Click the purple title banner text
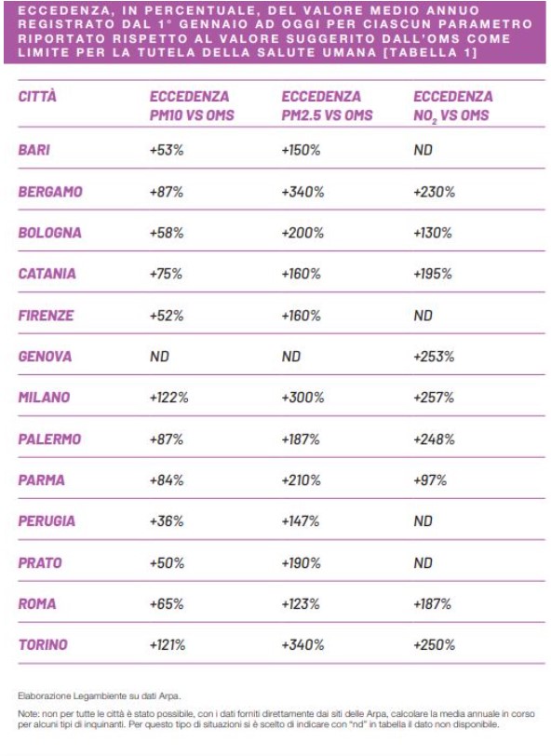This screenshot has width=551, height=756. (275, 32)
